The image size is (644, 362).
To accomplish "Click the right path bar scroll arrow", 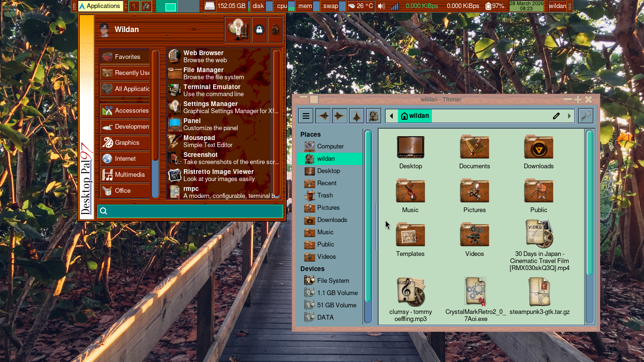I will pyautogui.click(x=569, y=116).
